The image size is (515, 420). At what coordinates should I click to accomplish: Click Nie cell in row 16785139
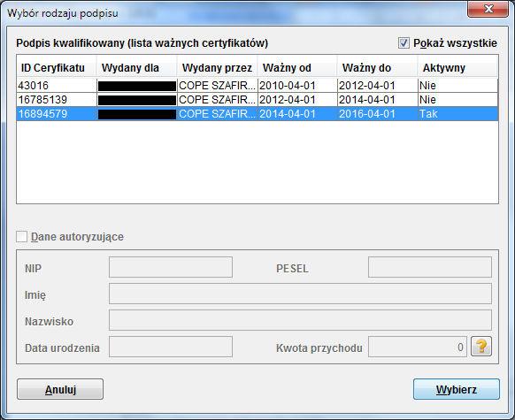(x=457, y=100)
